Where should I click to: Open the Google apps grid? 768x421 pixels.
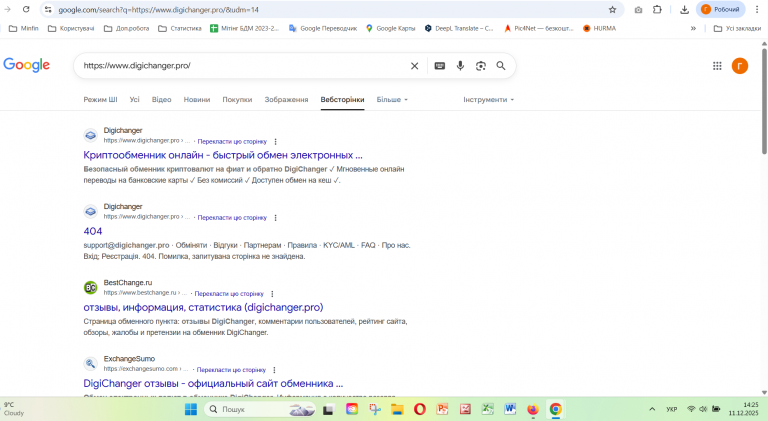717,66
